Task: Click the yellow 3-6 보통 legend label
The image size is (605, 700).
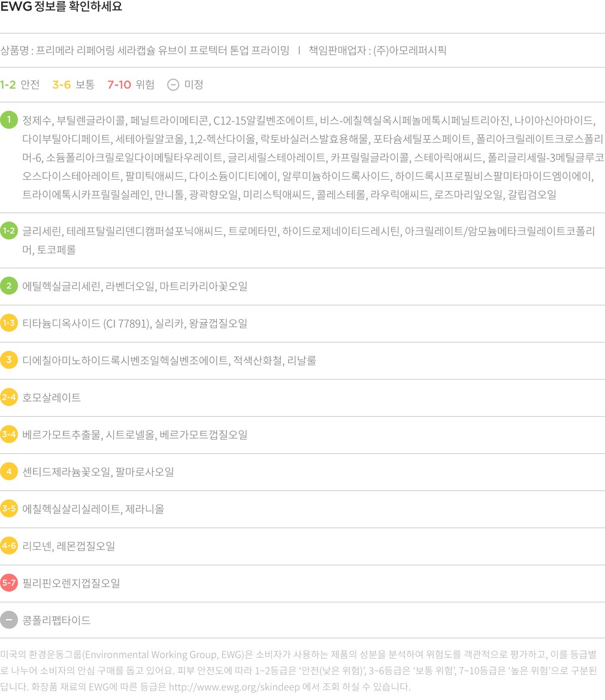Action: 73,84
